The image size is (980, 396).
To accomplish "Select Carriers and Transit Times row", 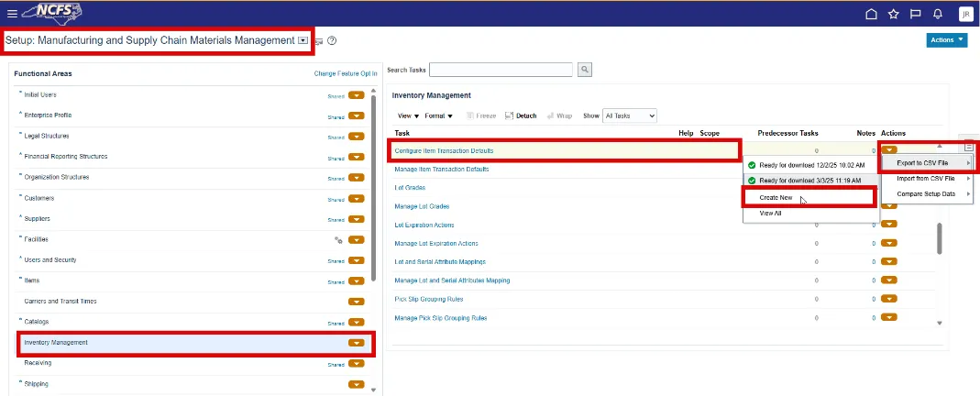I will [191, 302].
